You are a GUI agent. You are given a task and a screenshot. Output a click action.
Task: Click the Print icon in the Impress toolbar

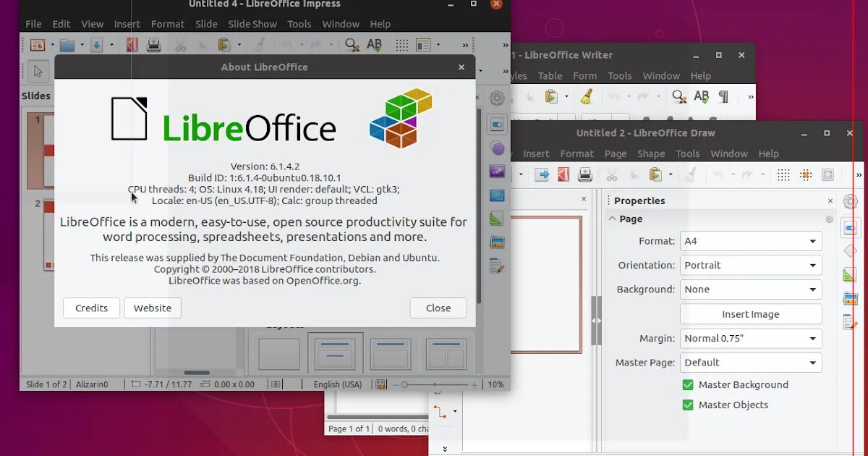point(154,45)
